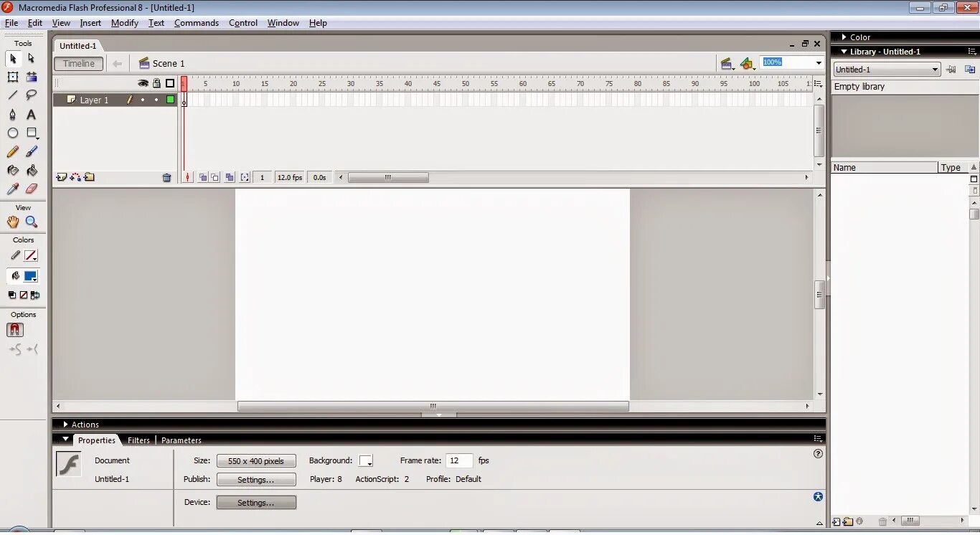Image resolution: width=980 pixels, height=535 pixels.
Task: Select the Pencil tool
Action: [13, 152]
